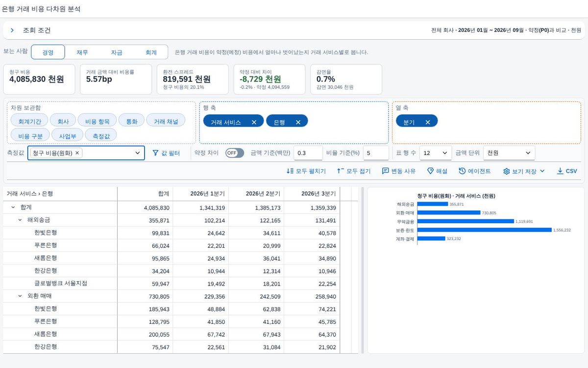
Task: Click the 모두 접기 collapse-all icon
Action: (340, 171)
